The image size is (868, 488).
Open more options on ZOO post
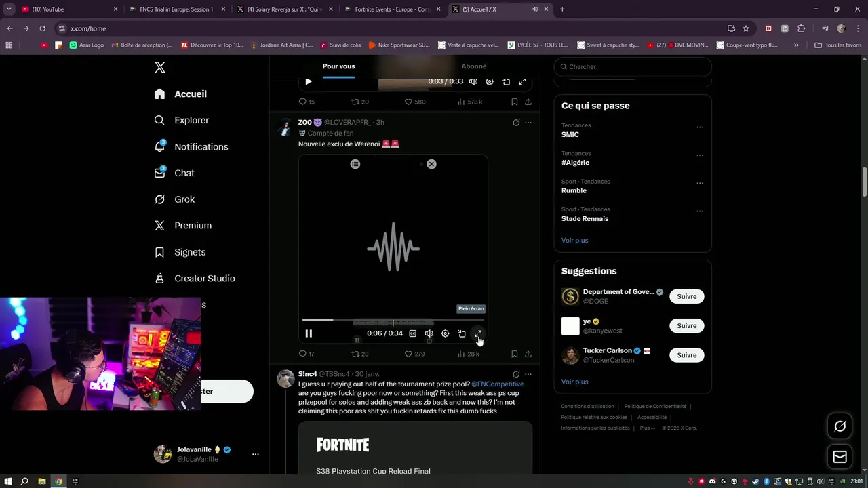528,123
